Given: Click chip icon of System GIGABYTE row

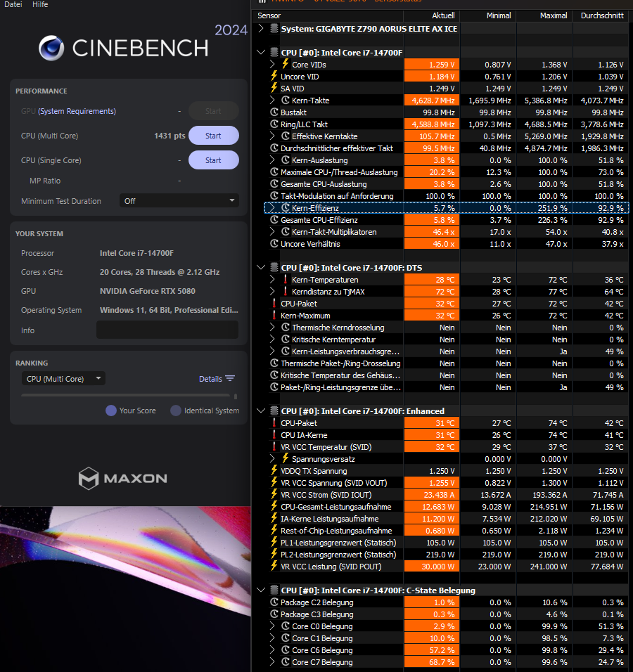Looking at the screenshot, I should [x=274, y=29].
